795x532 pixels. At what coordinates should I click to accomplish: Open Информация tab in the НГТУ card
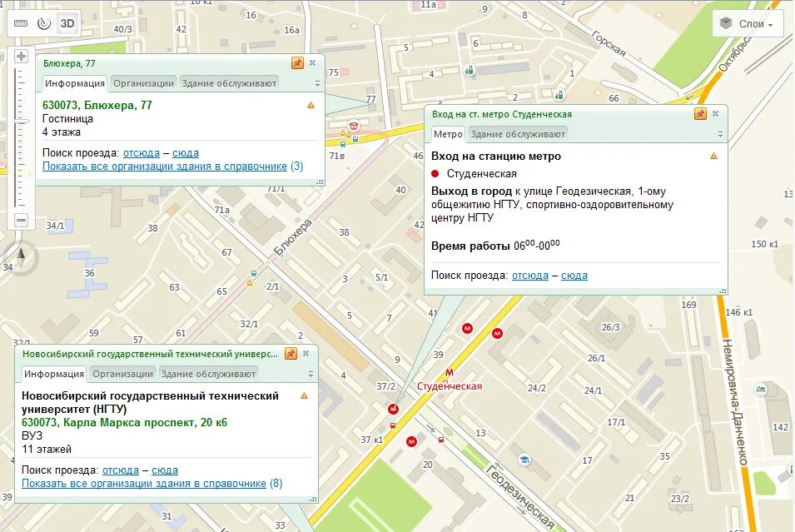pyautogui.click(x=54, y=374)
